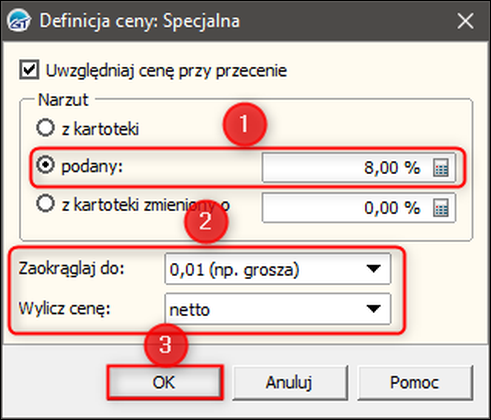Open the netto combo box

click(278, 309)
